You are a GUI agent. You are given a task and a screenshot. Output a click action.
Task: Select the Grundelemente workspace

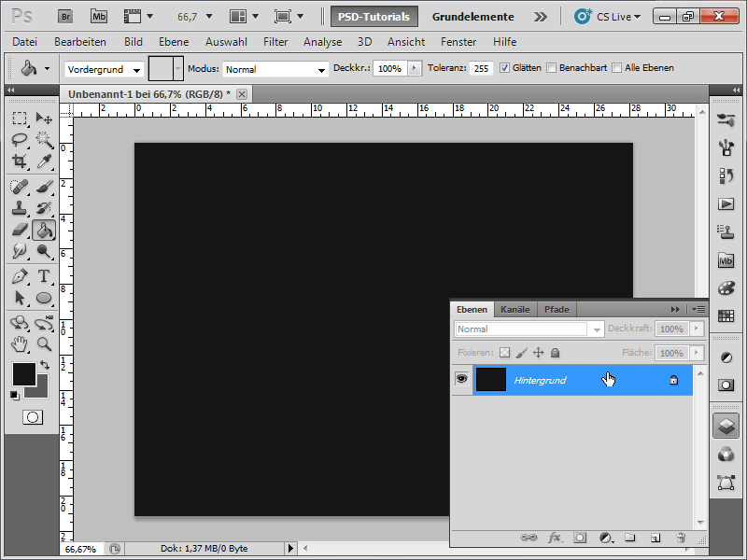pos(472,17)
